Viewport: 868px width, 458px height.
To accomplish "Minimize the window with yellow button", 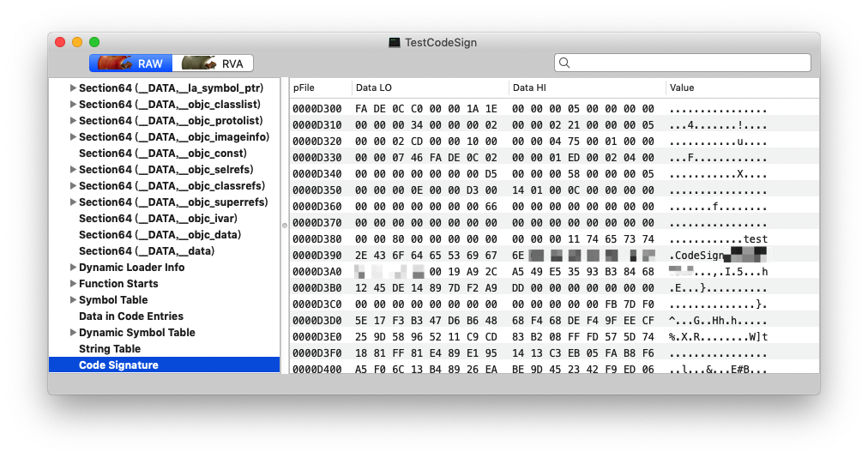I will click(x=77, y=42).
